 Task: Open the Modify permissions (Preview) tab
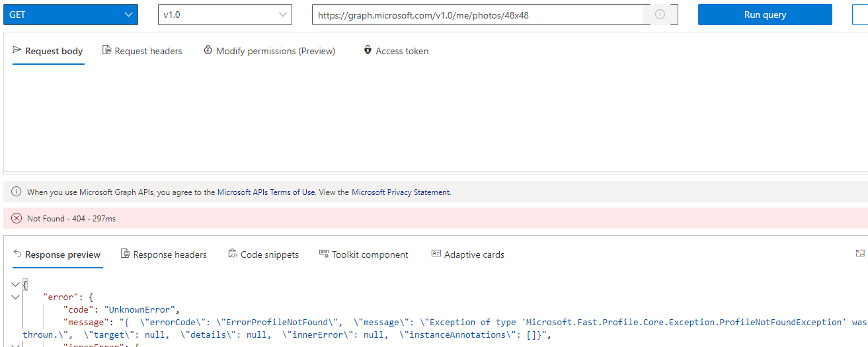270,51
